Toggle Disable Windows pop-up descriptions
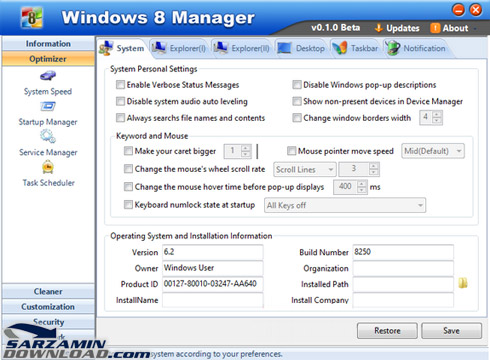This screenshot has width=490, height=360. pos(297,85)
